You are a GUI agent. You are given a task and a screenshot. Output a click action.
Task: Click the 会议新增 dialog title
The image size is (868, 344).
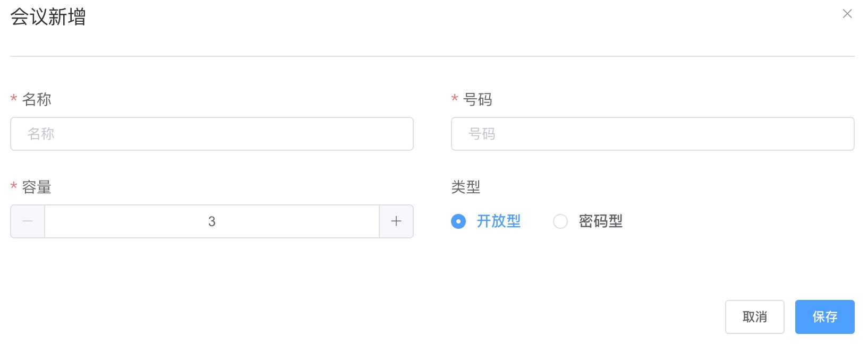tap(46, 18)
